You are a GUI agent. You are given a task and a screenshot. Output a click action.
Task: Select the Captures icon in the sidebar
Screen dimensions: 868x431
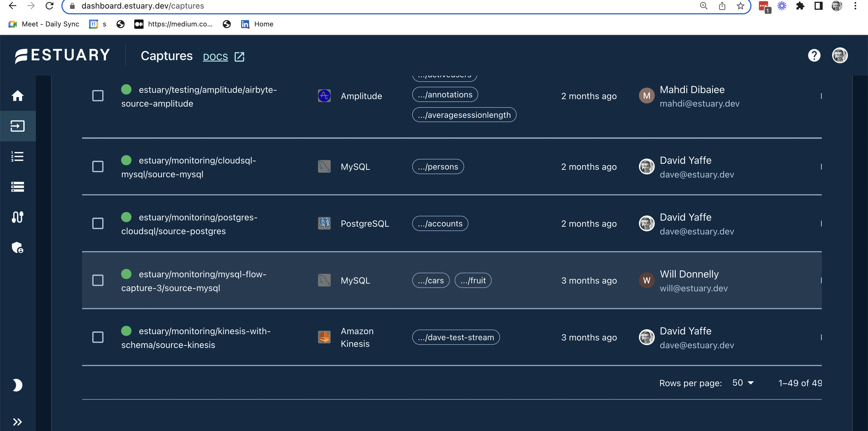(x=18, y=126)
